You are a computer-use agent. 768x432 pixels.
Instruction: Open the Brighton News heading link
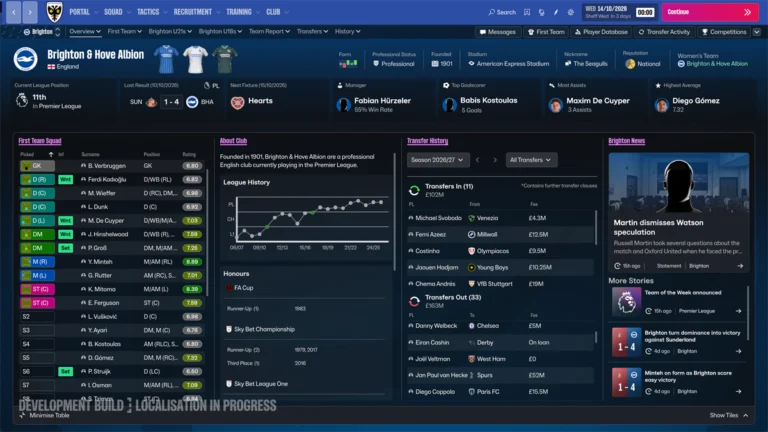[626, 141]
